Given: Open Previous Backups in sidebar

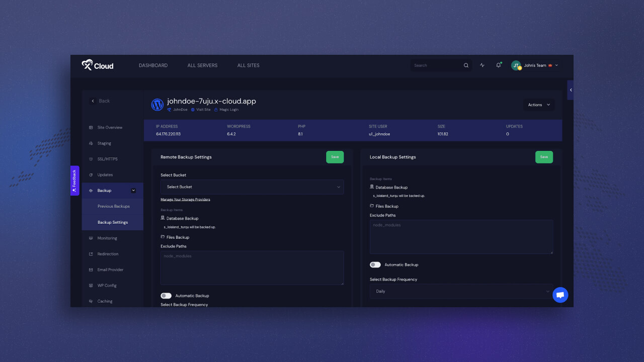Looking at the screenshot, I should (114, 206).
